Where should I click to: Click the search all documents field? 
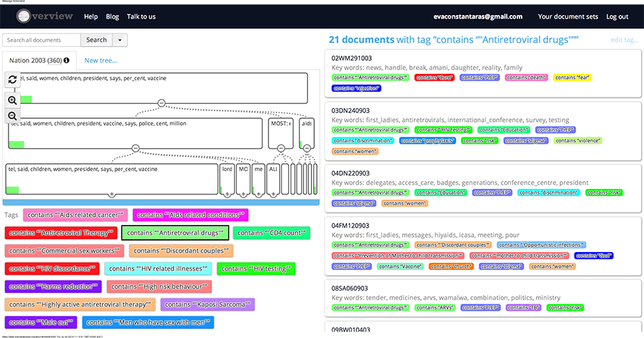coord(41,40)
